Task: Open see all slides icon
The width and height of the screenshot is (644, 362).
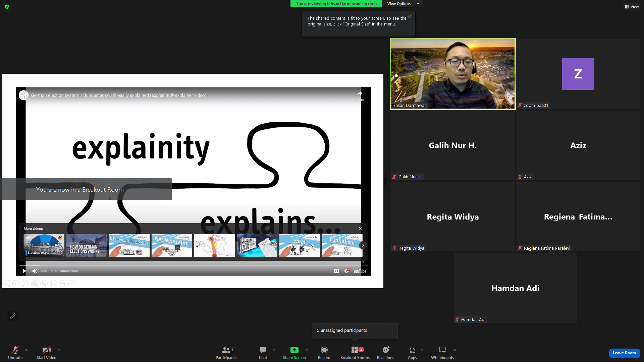Action: [35, 284]
